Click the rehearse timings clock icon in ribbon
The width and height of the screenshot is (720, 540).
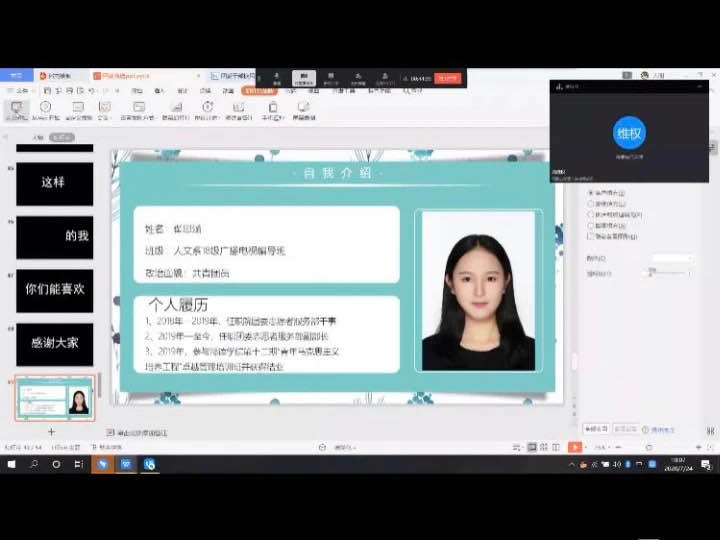coord(207,108)
